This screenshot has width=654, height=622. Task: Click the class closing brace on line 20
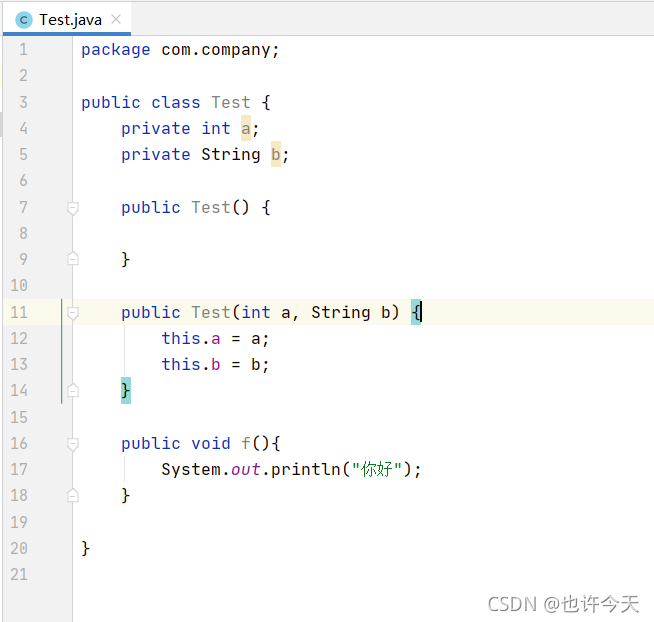tap(86, 548)
